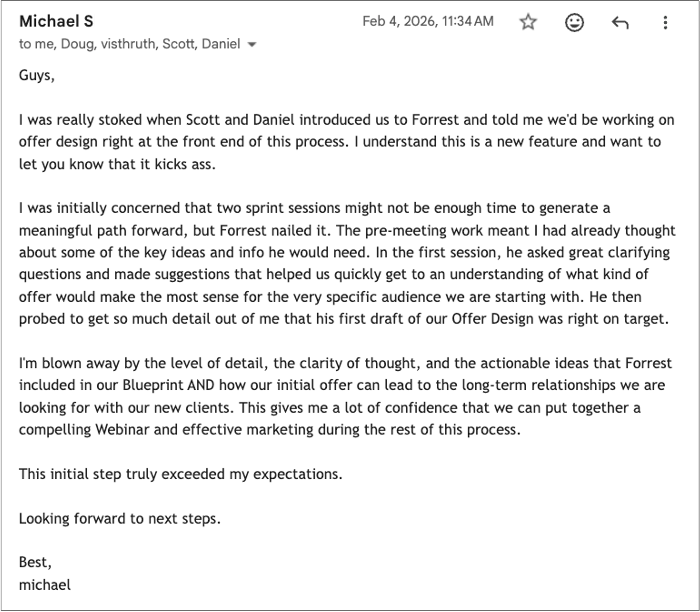This screenshot has height=612, width=700.
Task: Click the word "Blueprint" in the email
Action: click(x=153, y=385)
